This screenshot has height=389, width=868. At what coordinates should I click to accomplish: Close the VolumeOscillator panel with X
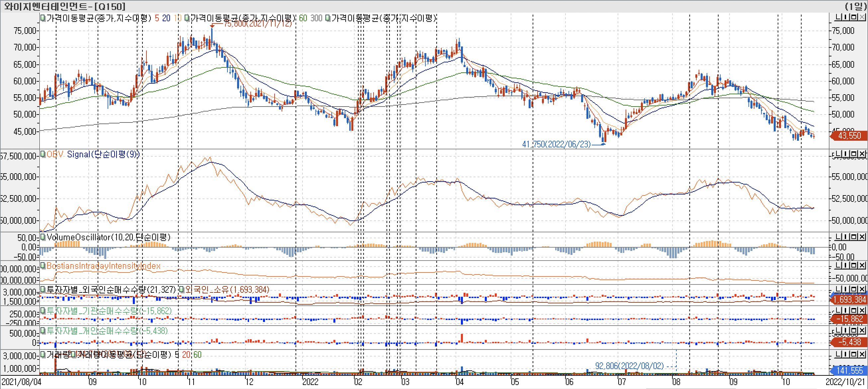pos(862,237)
